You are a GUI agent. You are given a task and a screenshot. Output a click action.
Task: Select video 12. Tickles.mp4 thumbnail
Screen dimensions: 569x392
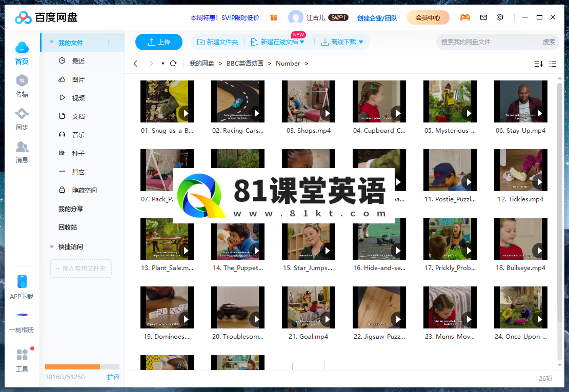click(521, 170)
